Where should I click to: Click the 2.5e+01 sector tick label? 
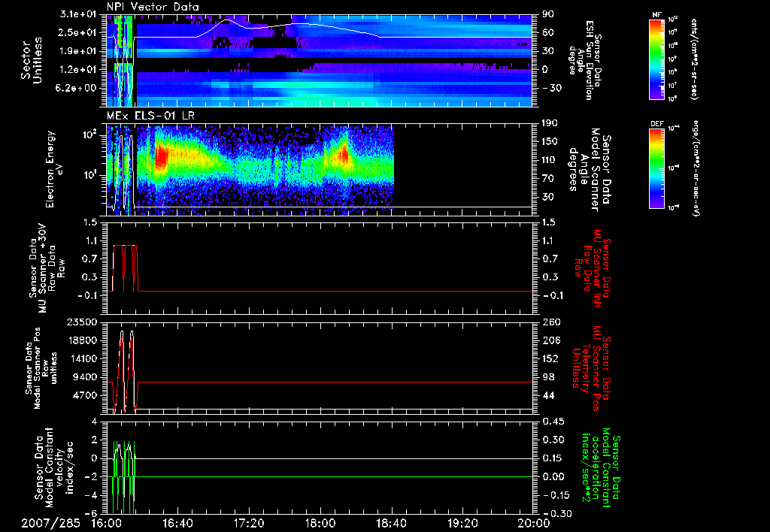pyautogui.click(x=77, y=32)
